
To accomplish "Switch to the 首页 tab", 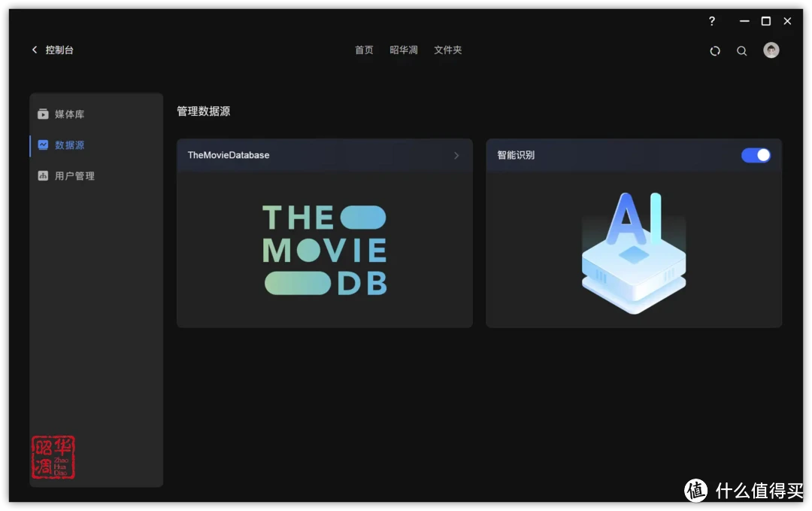I will pos(363,50).
